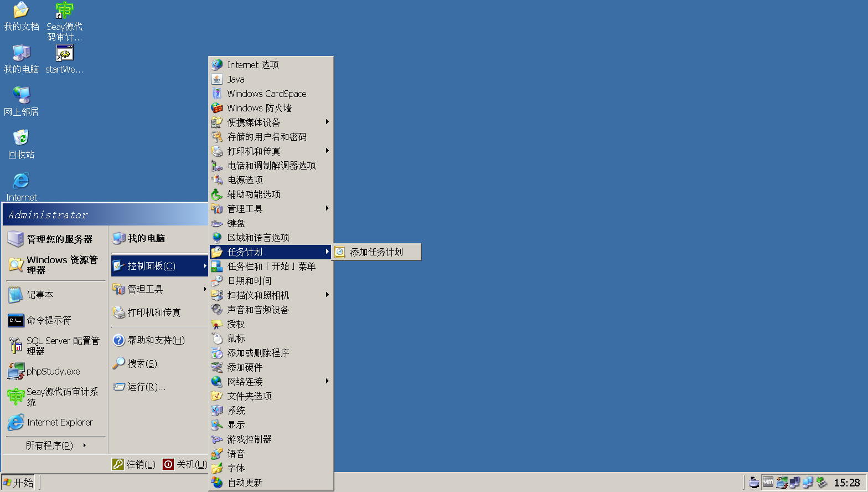This screenshot has width=868, height=492.
Task: Select the startWe… desktop shortcut
Action: click(64, 59)
